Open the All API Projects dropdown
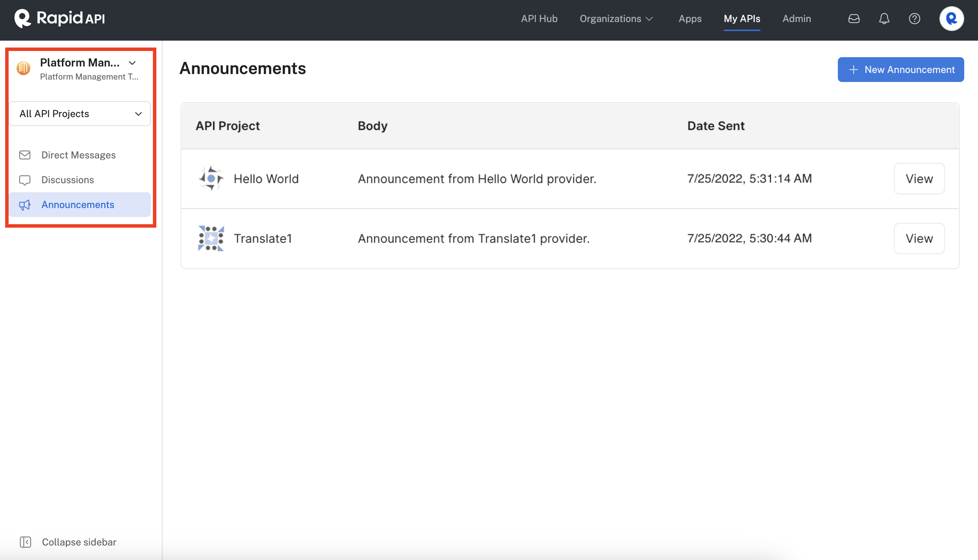The height and width of the screenshot is (560, 978). tap(80, 114)
